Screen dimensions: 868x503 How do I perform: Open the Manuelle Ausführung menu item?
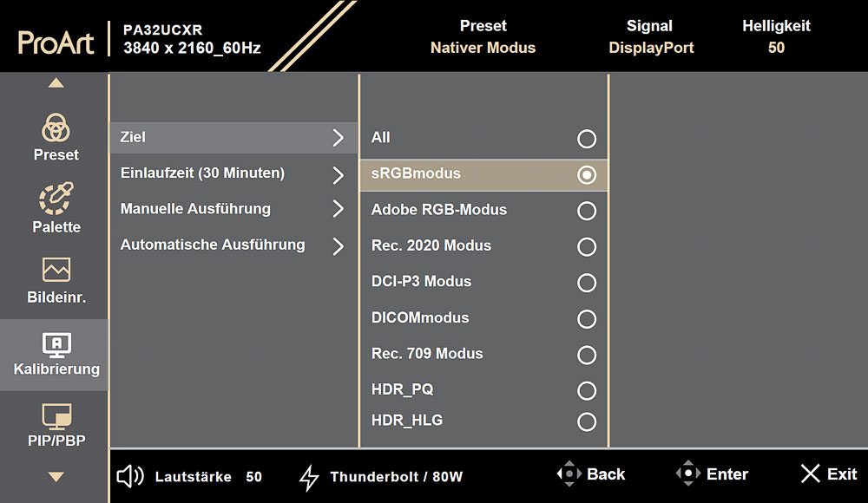[233, 209]
